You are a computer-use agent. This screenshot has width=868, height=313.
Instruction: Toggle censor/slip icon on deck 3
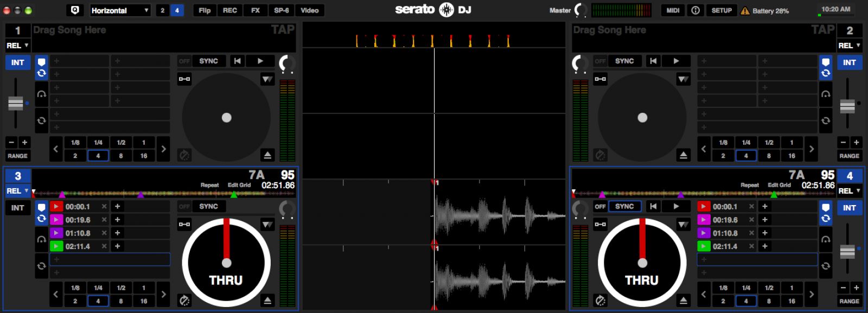click(184, 301)
